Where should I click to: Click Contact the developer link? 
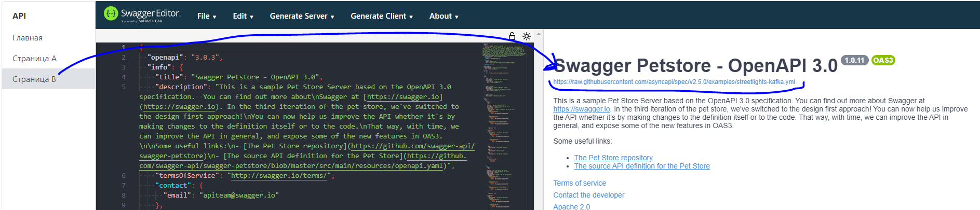tap(589, 195)
